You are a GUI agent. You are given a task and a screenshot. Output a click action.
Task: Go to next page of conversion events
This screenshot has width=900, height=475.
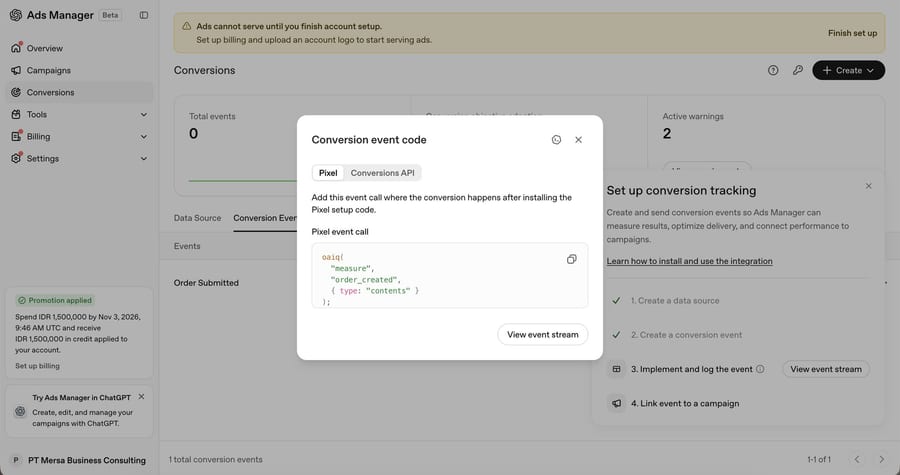882,460
